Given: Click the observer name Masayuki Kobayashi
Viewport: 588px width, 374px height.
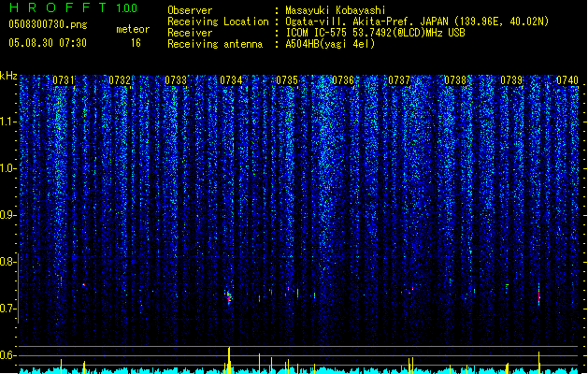Looking at the screenshot, I should point(336,10).
